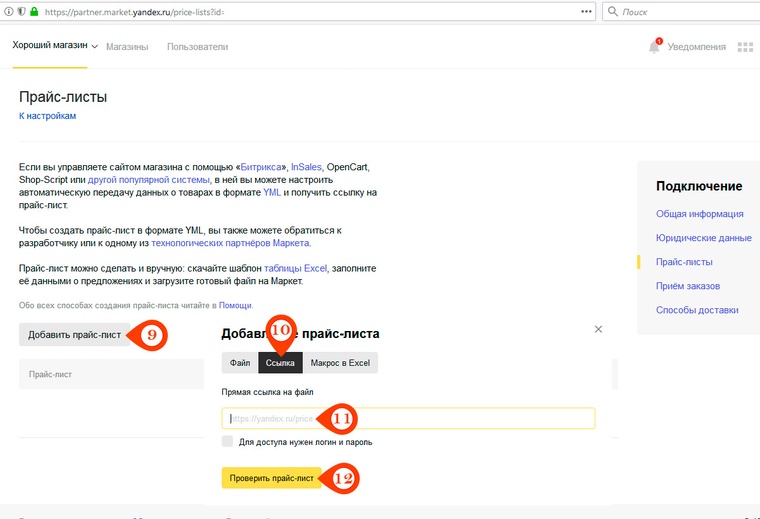Screen dimensions: 760x519
Task: Select the Ссылка tab
Action: click(x=280, y=363)
